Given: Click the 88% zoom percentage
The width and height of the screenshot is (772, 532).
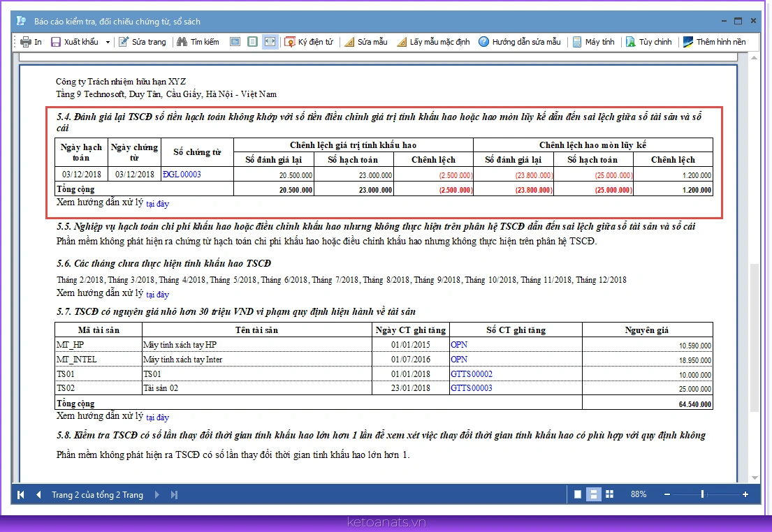Looking at the screenshot, I should [639, 494].
